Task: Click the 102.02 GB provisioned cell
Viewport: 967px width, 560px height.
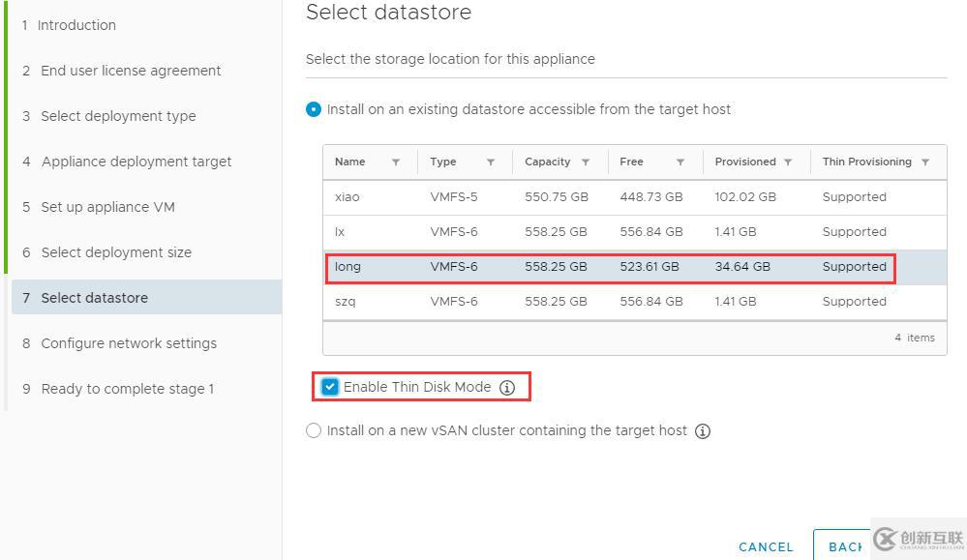Action: (x=745, y=197)
